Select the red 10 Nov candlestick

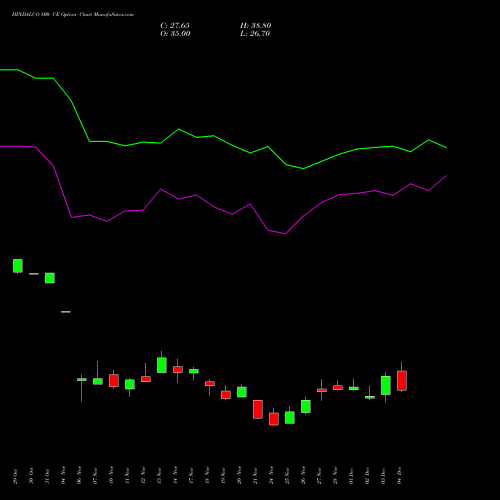point(114,380)
